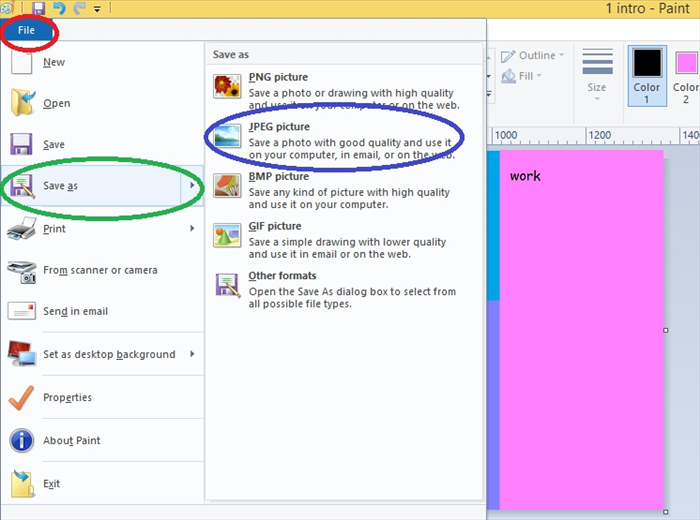Click the desktop background monitor icon

click(21, 354)
